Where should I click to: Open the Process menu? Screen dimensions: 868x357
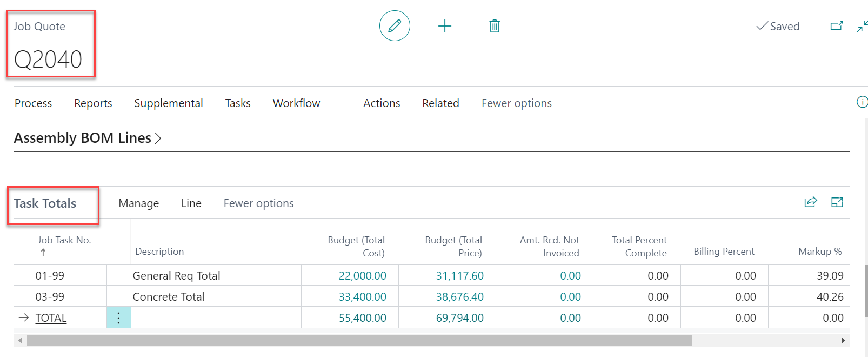tap(33, 103)
